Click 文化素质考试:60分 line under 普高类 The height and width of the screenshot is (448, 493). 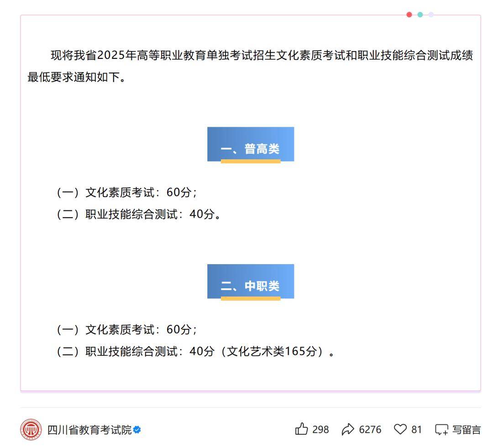pyautogui.click(x=127, y=192)
